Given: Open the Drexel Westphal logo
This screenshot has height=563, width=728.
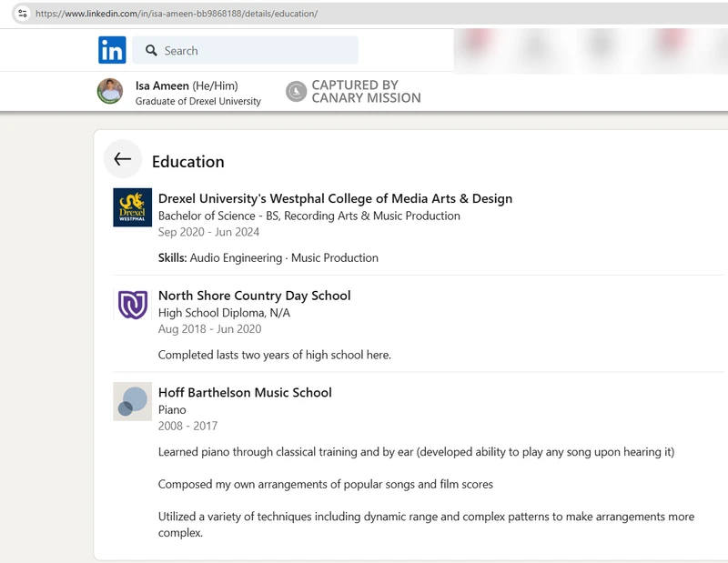Looking at the screenshot, I should coord(132,207).
